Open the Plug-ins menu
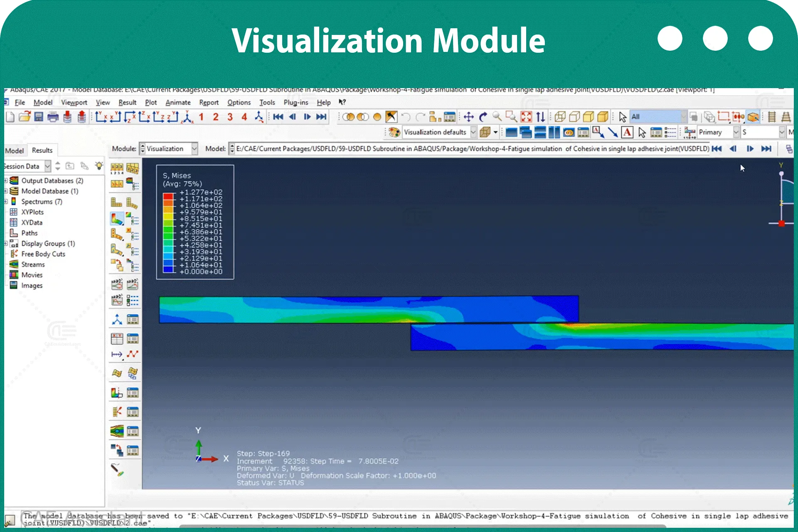This screenshot has height=532, width=798. pyautogui.click(x=296, y=102)
